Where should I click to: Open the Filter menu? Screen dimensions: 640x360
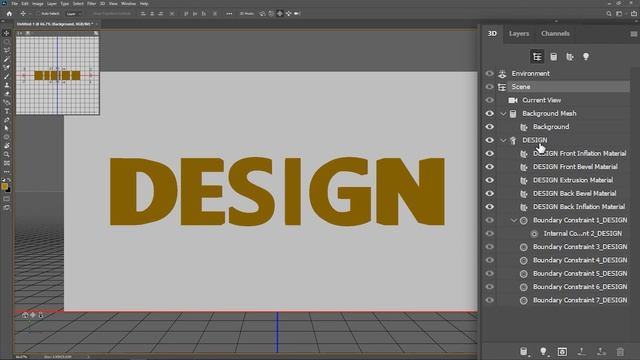point(91,4)
